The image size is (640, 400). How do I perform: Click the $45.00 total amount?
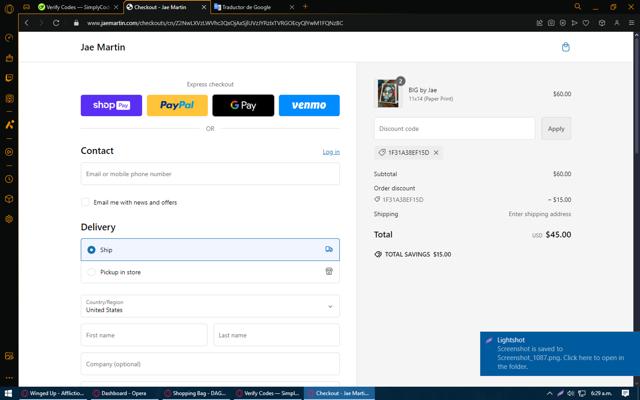(558, 235)
